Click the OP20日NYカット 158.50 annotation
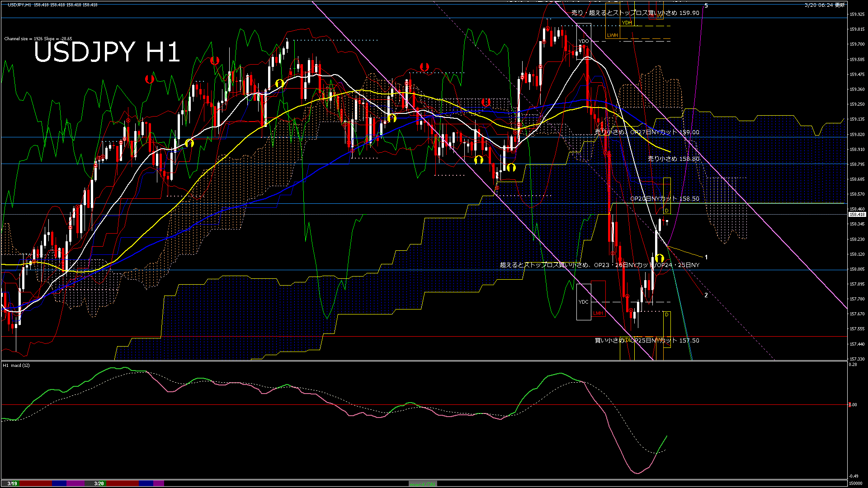Image resolution: width=868 pixels, height=488 pixels. point(664,199)
